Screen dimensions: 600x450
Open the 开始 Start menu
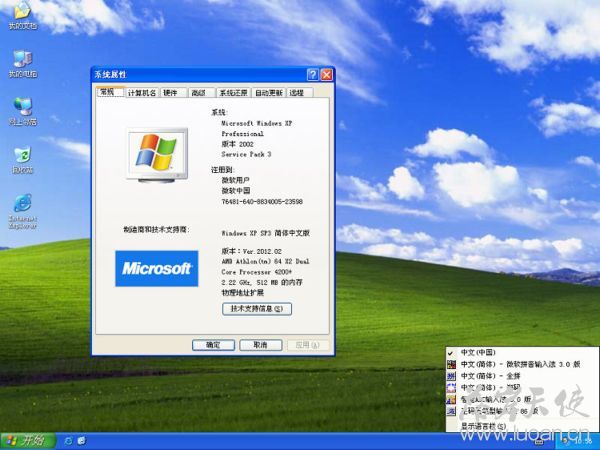pyautogui.click(x=28, y=441)
